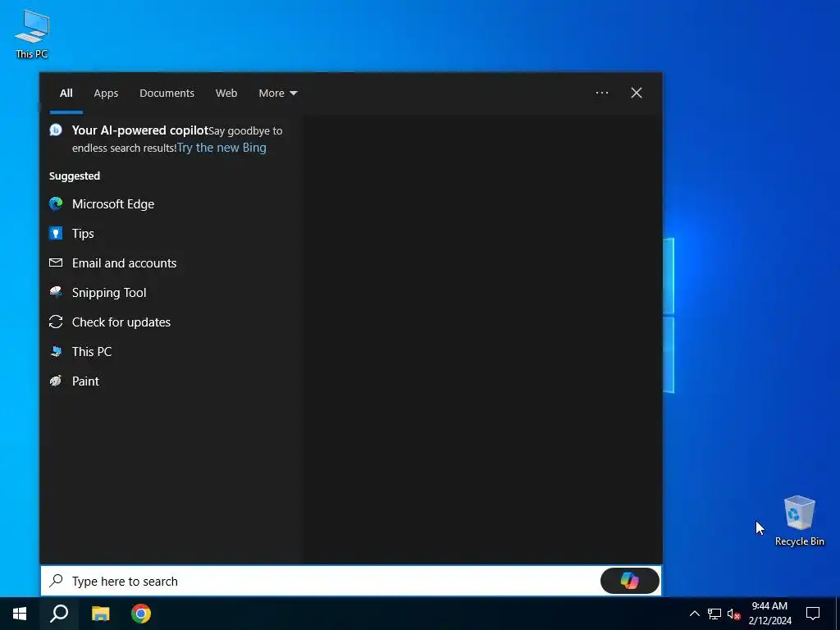Click the taskbar Search magnifier button
The height and width of the screenshot is (630, 840).
[x=59, y=614]
